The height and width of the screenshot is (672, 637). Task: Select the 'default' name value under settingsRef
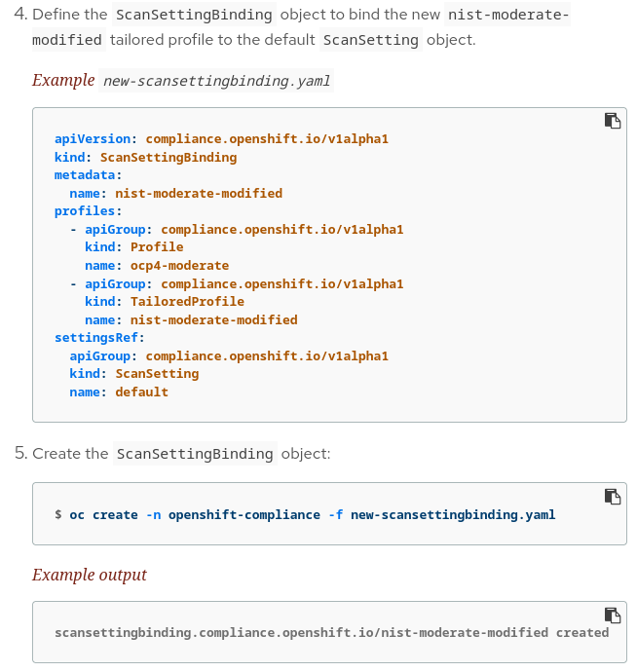pyautogui.click(x=141, y=392)
